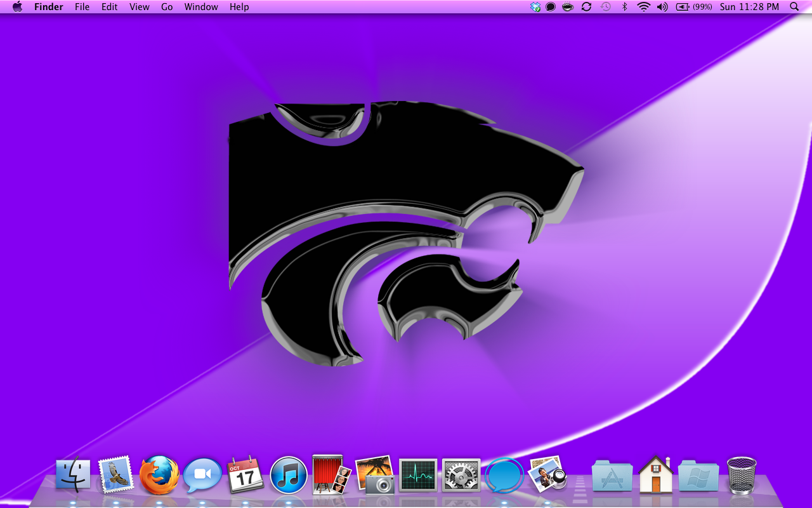Open the Home folder house icon

coord(655,474)
